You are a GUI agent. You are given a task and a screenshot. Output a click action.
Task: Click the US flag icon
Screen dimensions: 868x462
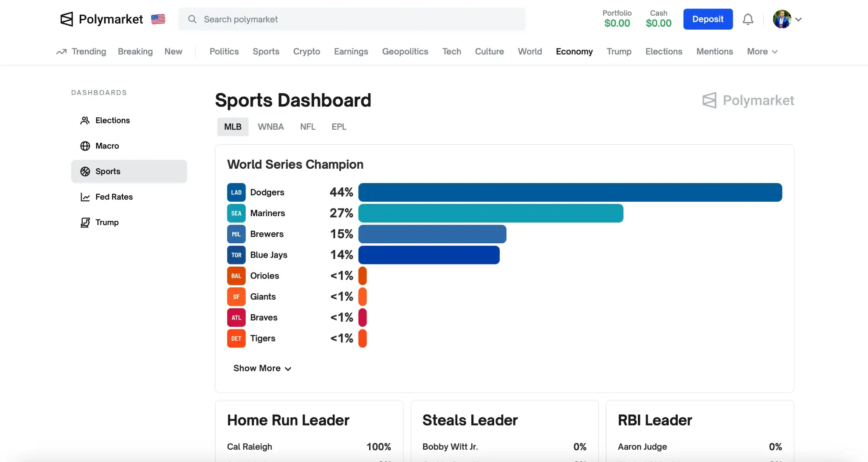point(158,19)
